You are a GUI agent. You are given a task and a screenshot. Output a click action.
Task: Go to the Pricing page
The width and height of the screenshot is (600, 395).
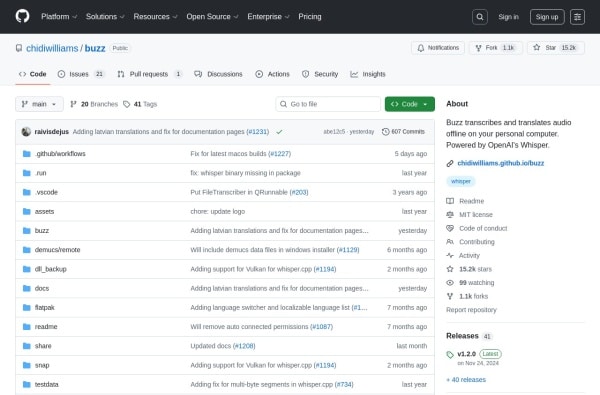tap(310, 16)
